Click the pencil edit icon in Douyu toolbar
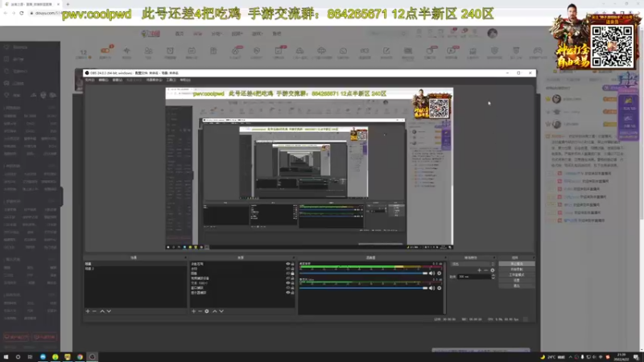This screenshot has width=644, height=362. [386, 51]
